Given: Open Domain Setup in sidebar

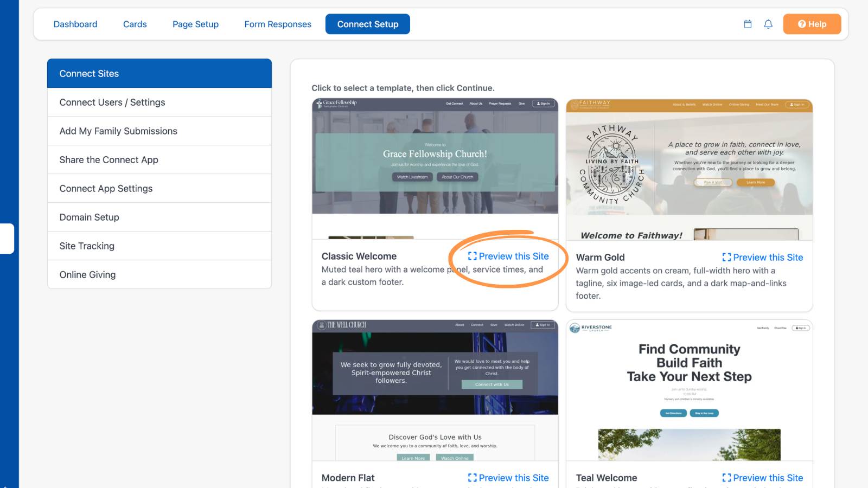Looking at the screenshot, I should pyautogui.click(x=159, y=217).
